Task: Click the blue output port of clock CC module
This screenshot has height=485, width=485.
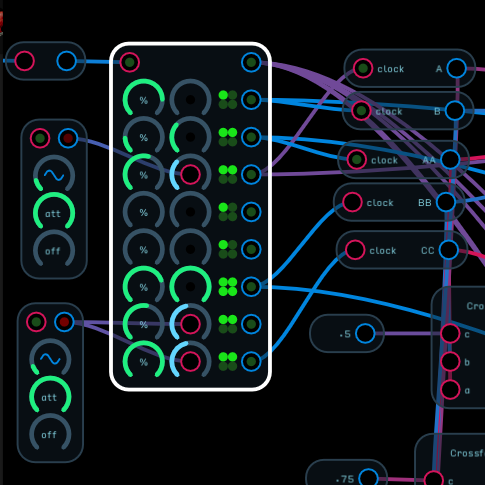Action: [x=449, y=250]
